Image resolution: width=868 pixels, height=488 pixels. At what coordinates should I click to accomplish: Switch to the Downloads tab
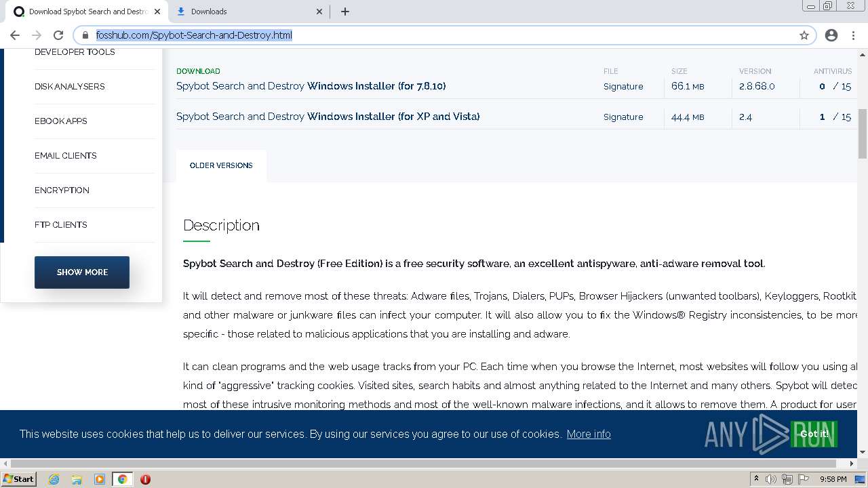pos(248,12)
